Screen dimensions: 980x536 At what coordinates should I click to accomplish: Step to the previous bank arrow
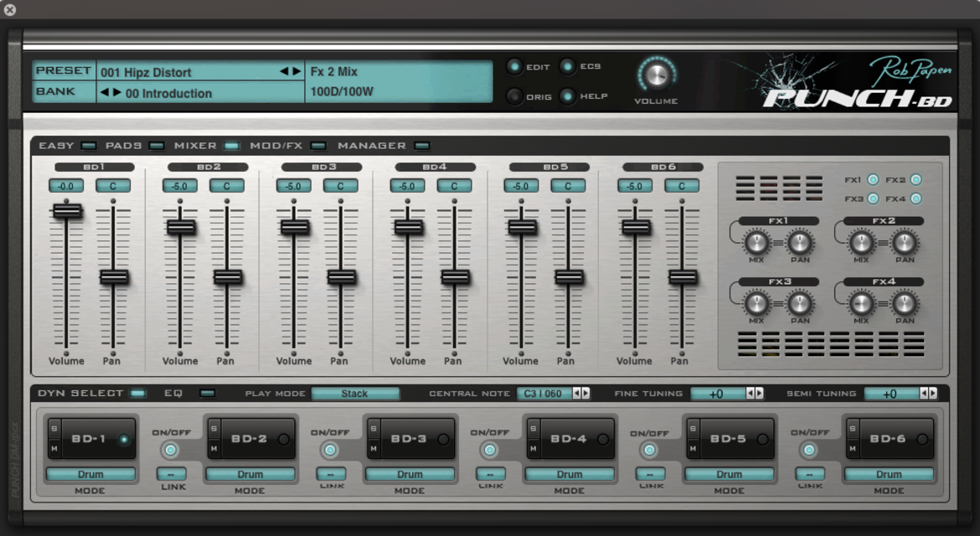click(x=105, y=92)
